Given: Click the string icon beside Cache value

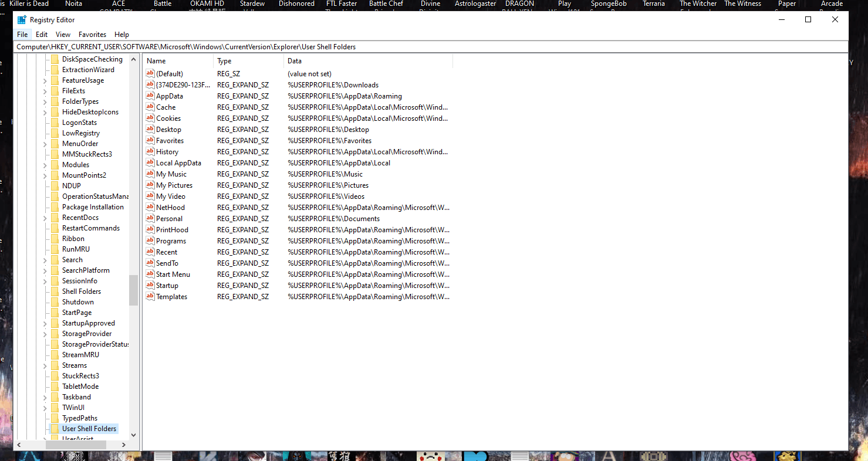Looking at the screenshot, I should [x=150, y=107].
